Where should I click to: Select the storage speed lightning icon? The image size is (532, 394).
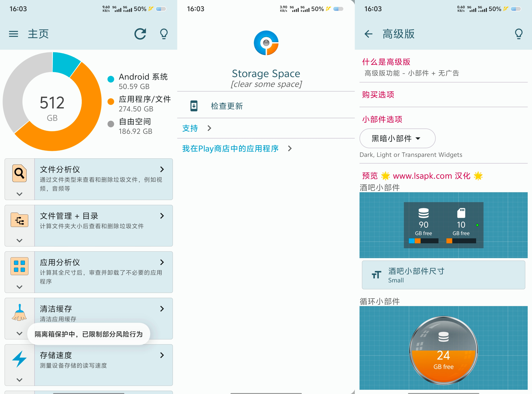pyautogui.click(x=20, y=358)
